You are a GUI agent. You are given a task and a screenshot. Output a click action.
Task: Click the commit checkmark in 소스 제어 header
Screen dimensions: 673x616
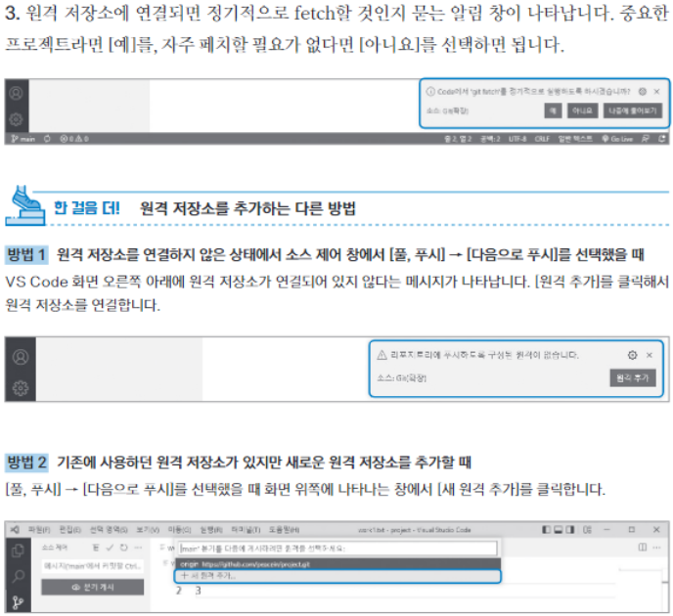(110, 548)
